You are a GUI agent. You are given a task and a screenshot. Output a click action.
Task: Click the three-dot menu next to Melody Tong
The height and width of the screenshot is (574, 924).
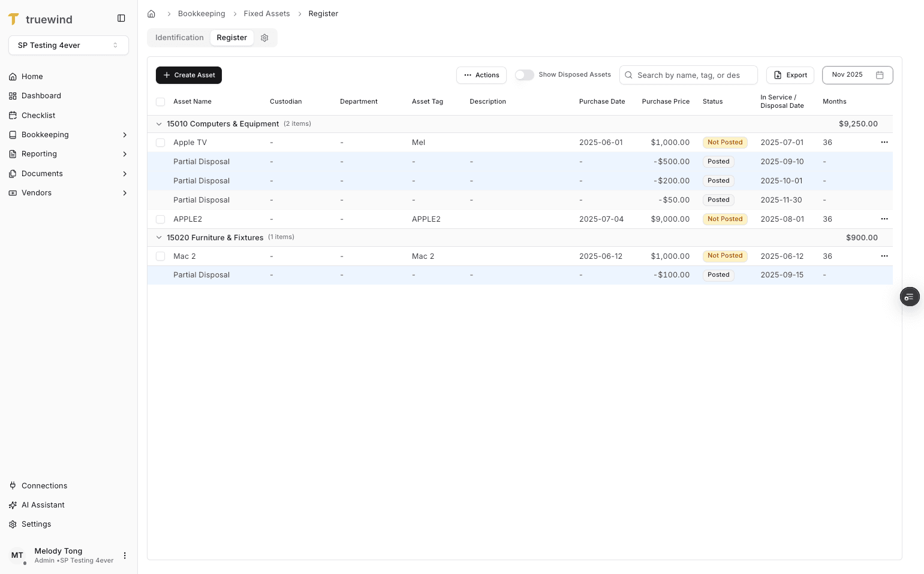[125, 555]
